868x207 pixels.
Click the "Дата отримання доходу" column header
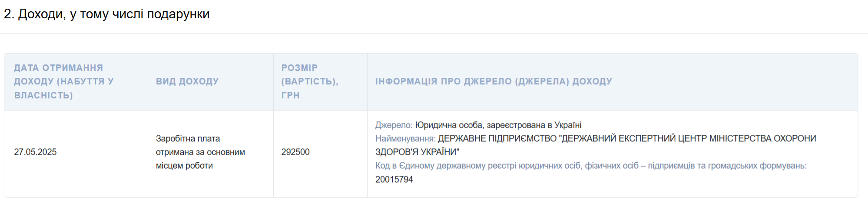pyautogui.click(x=64, y=81)
